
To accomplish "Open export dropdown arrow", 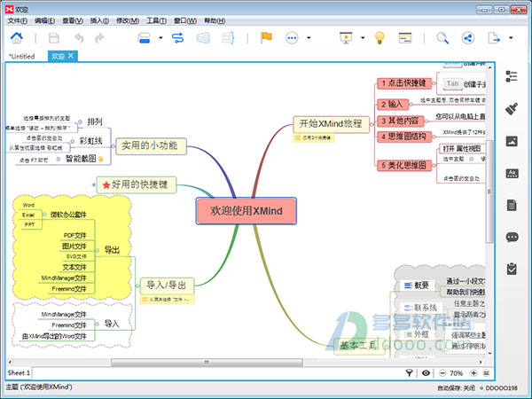I will (x=511, y=38).
